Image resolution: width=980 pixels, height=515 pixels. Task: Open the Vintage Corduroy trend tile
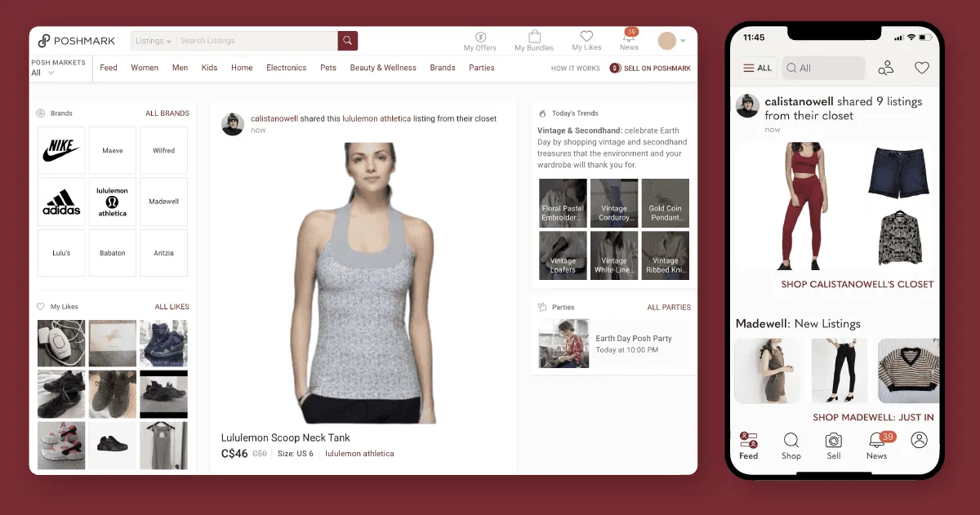pos(614,203)
